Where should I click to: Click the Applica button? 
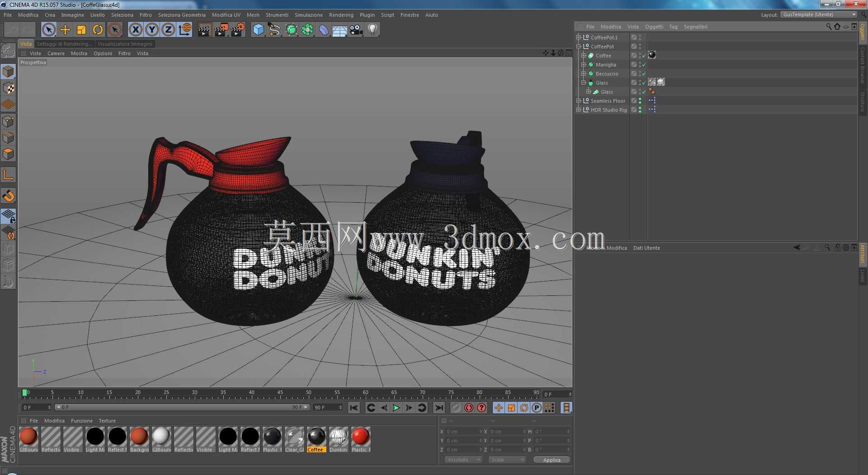pyautogui.click(x=552, y=460)
